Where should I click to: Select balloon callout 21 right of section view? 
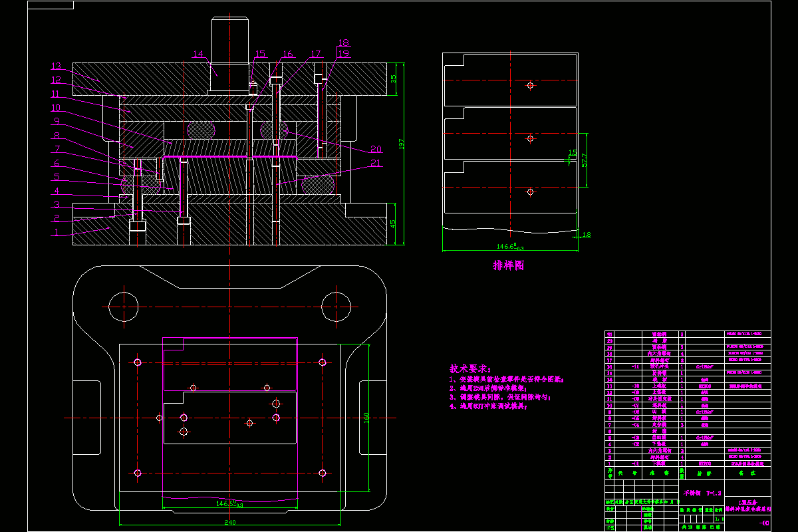[x=376, y=164]
